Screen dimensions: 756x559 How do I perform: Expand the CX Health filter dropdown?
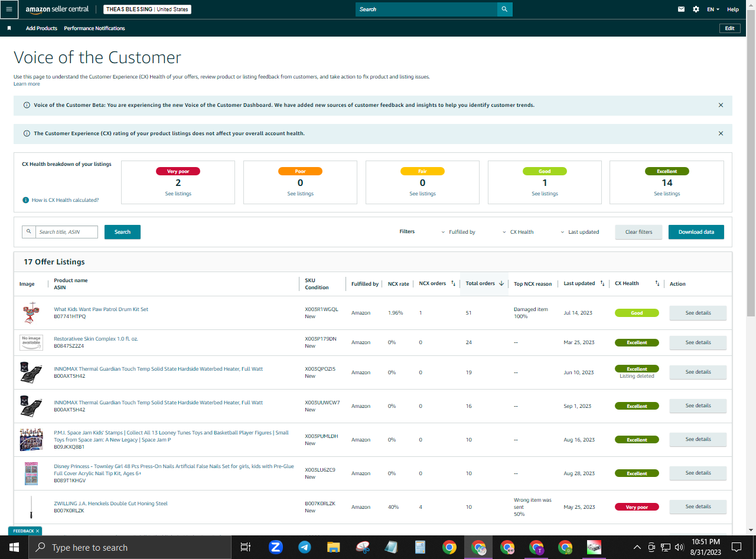click(518, 232)
